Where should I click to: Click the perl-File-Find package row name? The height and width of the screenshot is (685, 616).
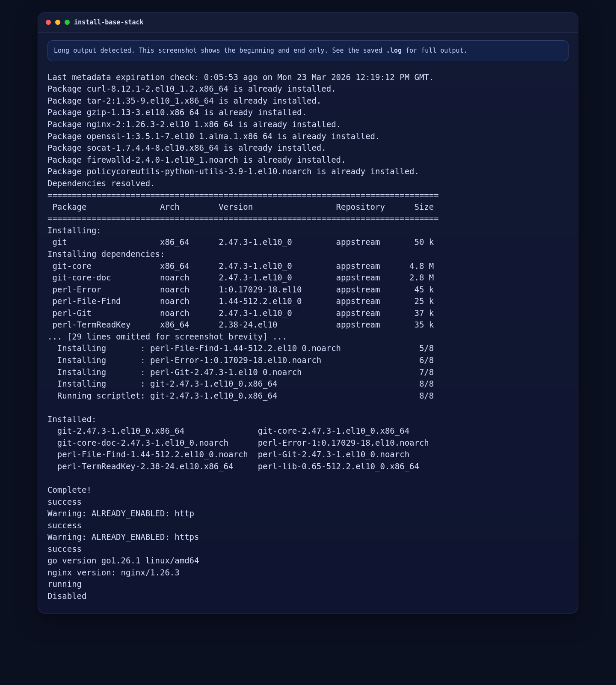point(86,301)
